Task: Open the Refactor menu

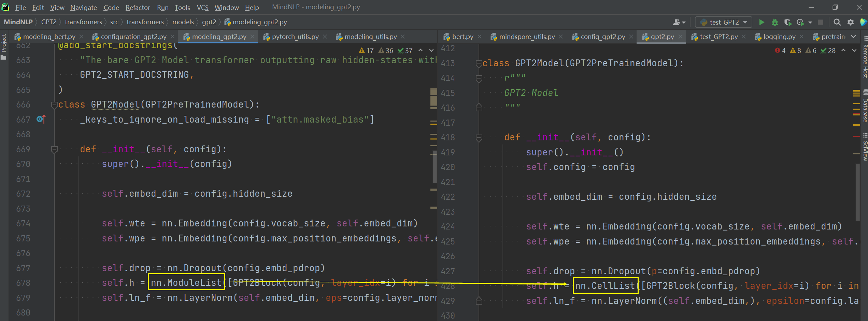Action: (x=138, y=7)
